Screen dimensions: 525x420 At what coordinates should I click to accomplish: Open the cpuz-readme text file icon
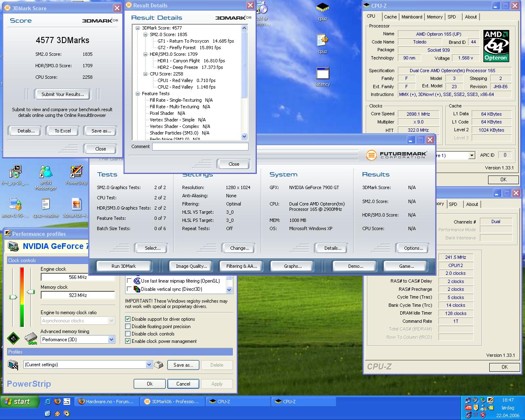tap(46, 204)
